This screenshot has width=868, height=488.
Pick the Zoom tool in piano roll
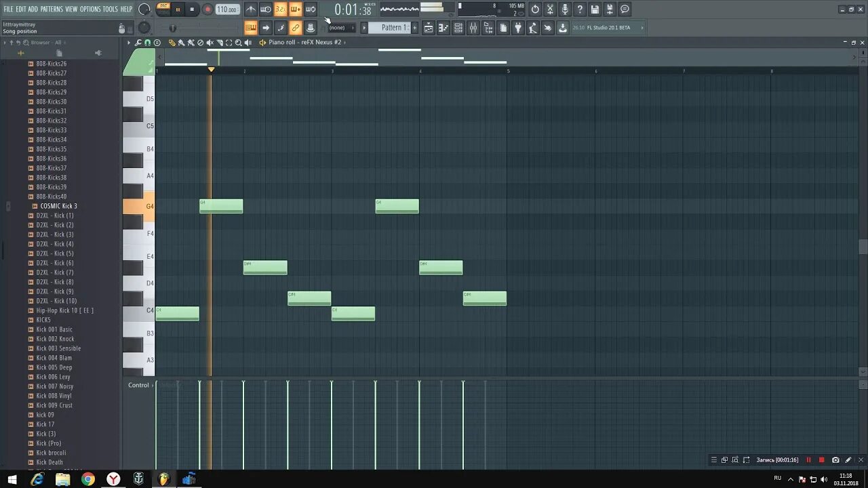tap(239, 42)
